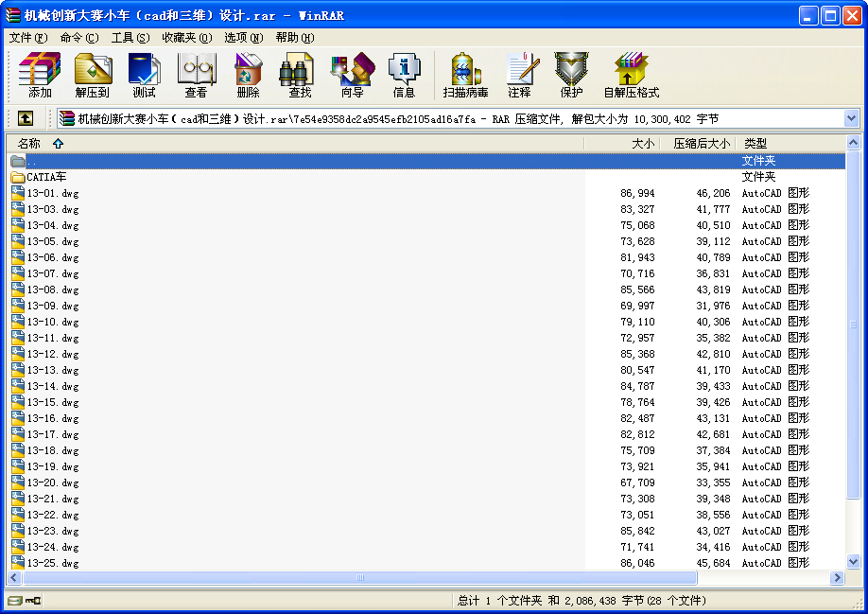This screenshot has width=868, height=614.
Task: Open the 选项(N) menu
Action: tap(244, 38)
